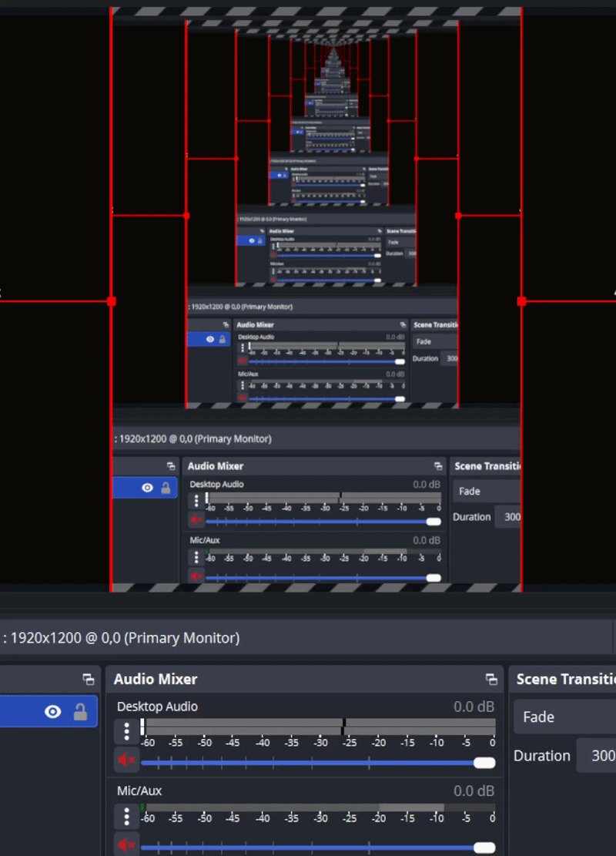
Task: Open the Fade transition dropdown in Scene Transitions
Action: (x=564, y=717)
